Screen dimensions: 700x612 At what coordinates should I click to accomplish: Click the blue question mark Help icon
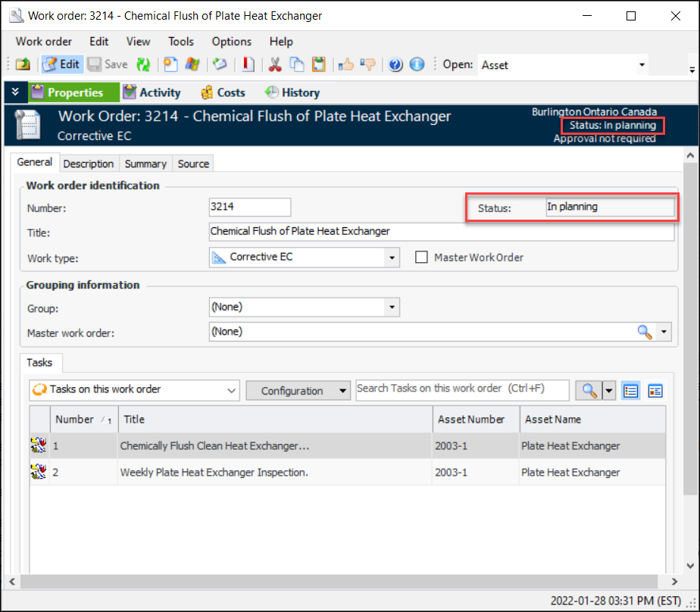[x=395, y=64]
